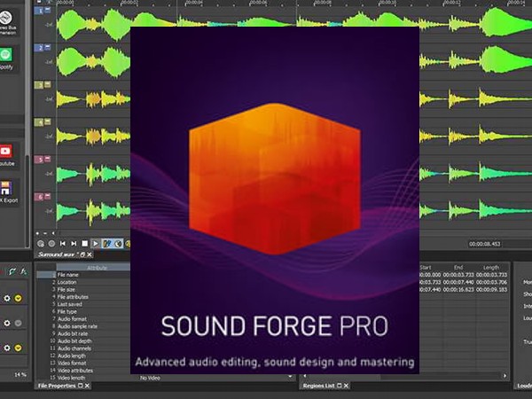
Task: Open the third yellow plug-in dropdown arrow
Action: click(x=18, y=348)
